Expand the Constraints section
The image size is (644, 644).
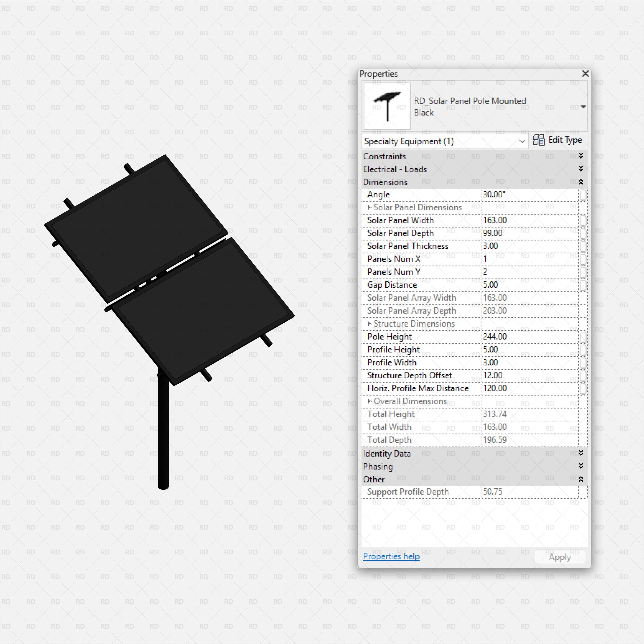tap(581, 156)
